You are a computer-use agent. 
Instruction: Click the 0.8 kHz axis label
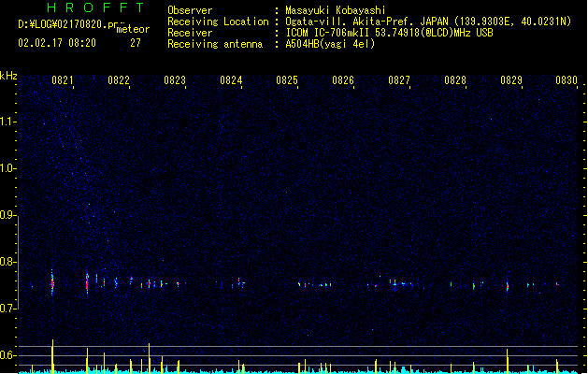7,262
